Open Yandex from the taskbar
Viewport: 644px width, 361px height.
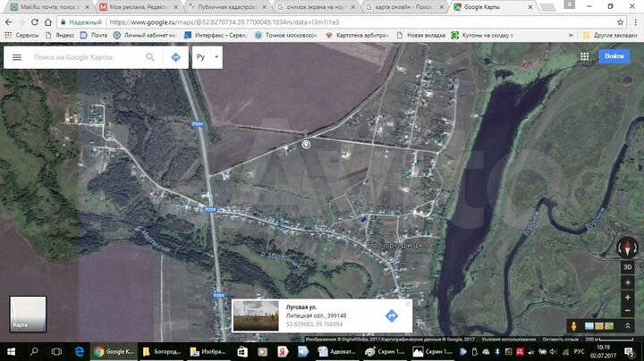[283, 351]
